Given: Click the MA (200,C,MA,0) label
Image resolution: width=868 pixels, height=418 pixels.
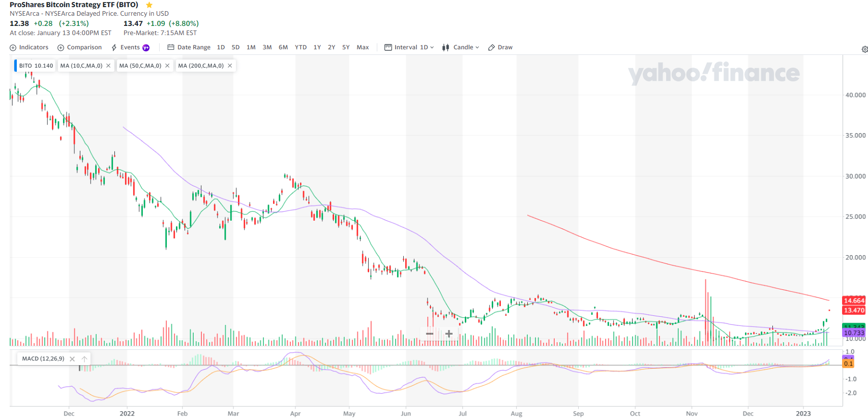Looking at the screenshot, I should tap(201, 66).
